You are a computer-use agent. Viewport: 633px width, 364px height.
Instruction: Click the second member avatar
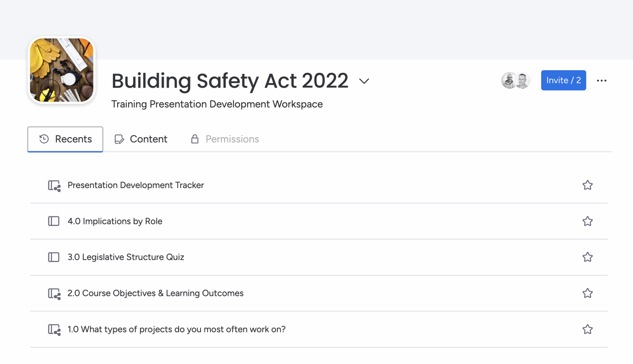coord(523,80)
